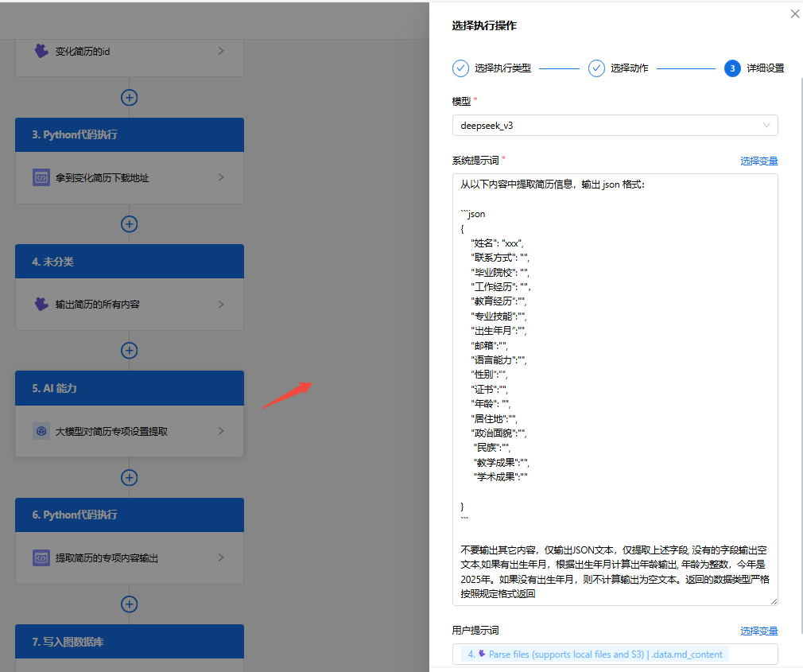Select the 5. AI 能力 step header

point(130,388)
